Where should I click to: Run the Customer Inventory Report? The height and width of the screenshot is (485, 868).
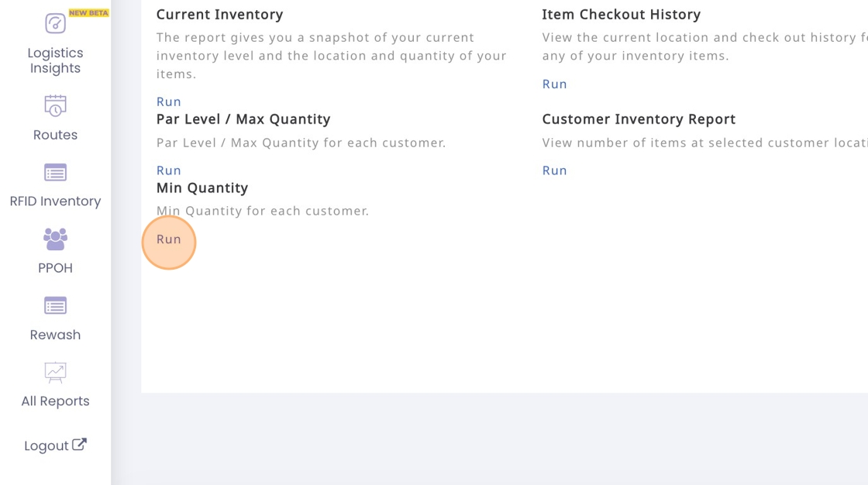point(554,170)
